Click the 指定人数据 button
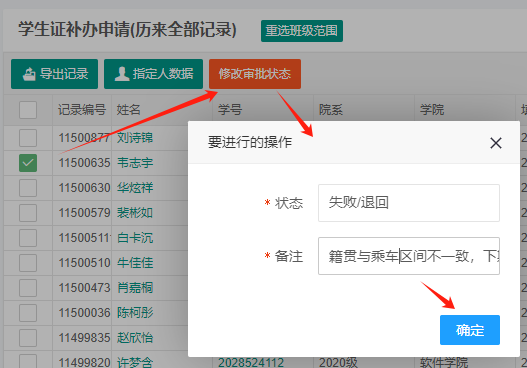The height and width of the screenshot is (368, 527). [153, 74]
